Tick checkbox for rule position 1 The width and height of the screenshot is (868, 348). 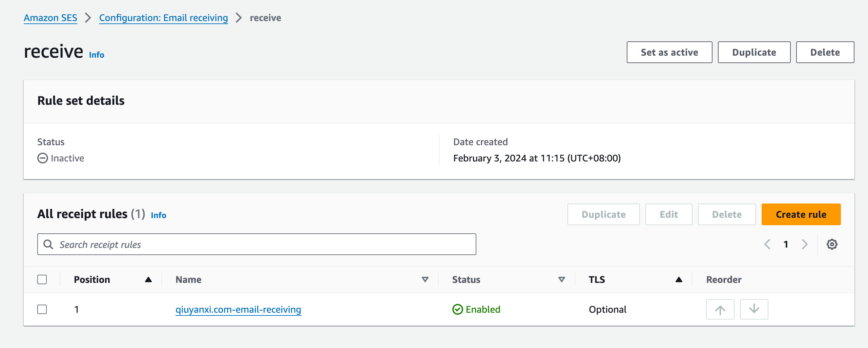[x=42, y=309]
